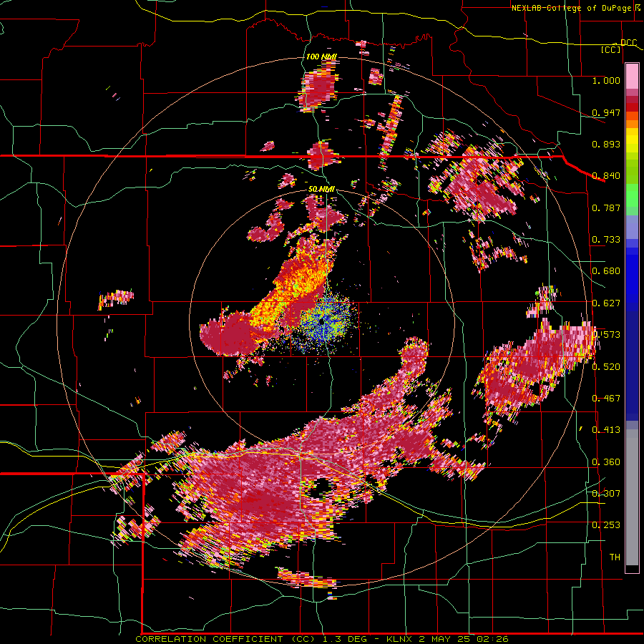The height and width of the screenshot is (644, 644).
Task: Click the DCC label in the top right
Action: (x=629, y=43)
